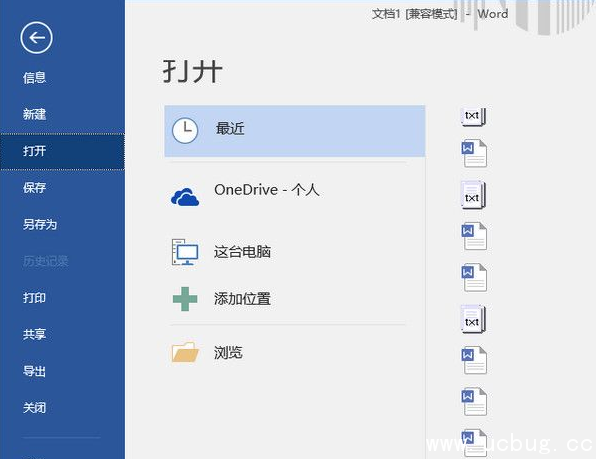Click the green plus for 添加位置

coord(185,299)
